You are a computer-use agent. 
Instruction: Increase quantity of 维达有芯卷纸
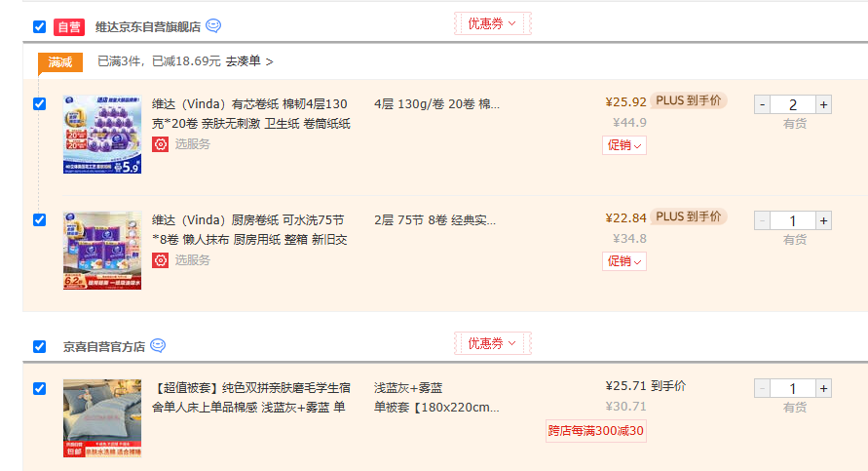tap(824, 104)
